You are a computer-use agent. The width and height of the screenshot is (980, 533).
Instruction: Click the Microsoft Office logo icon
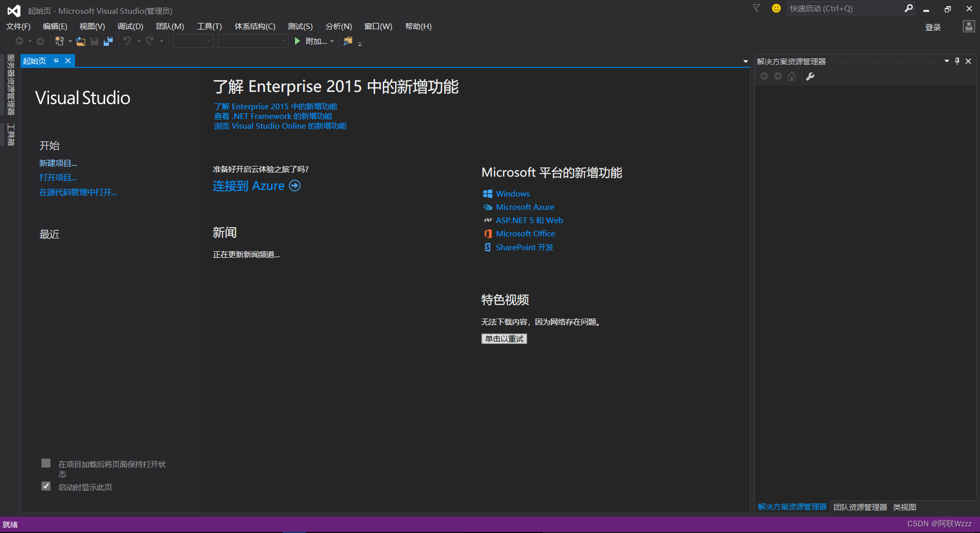click(487, 234)
